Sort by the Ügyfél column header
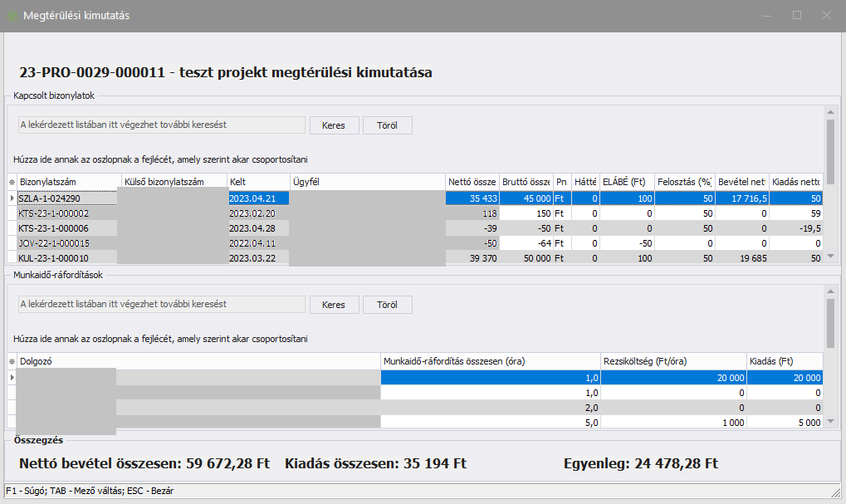846x504 pixels. (x=365, y=182)
